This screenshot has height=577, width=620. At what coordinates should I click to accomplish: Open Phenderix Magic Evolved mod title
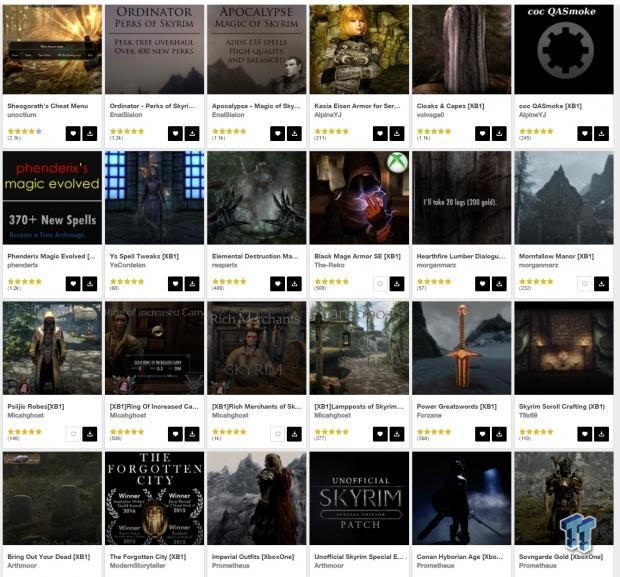click(x=51, y=256)
